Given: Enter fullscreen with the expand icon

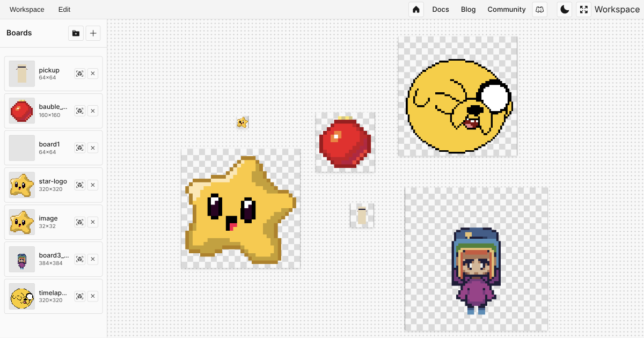Looking at the screenshot, I should click(x=584, y=9).
